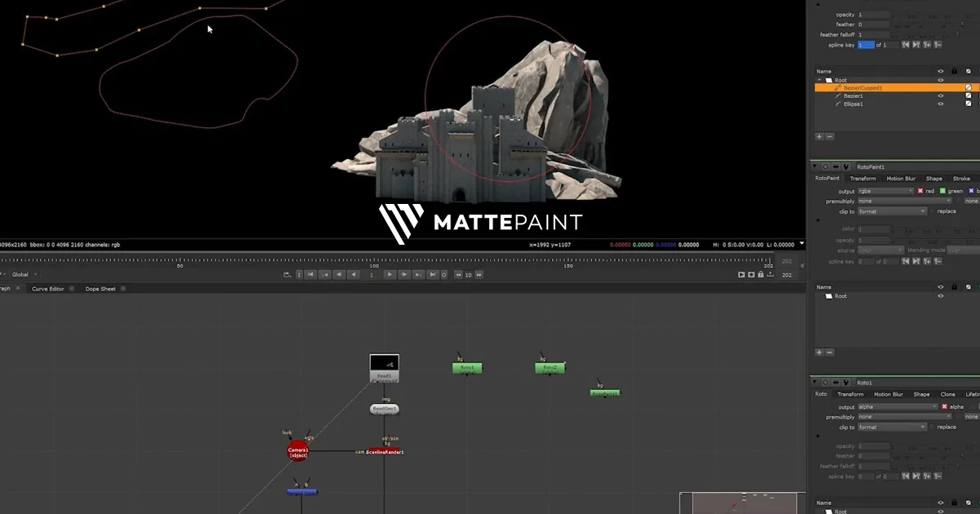
Task: Enable the replace checkbox in Roto1 panel
Action: click(x=933, y=427)
